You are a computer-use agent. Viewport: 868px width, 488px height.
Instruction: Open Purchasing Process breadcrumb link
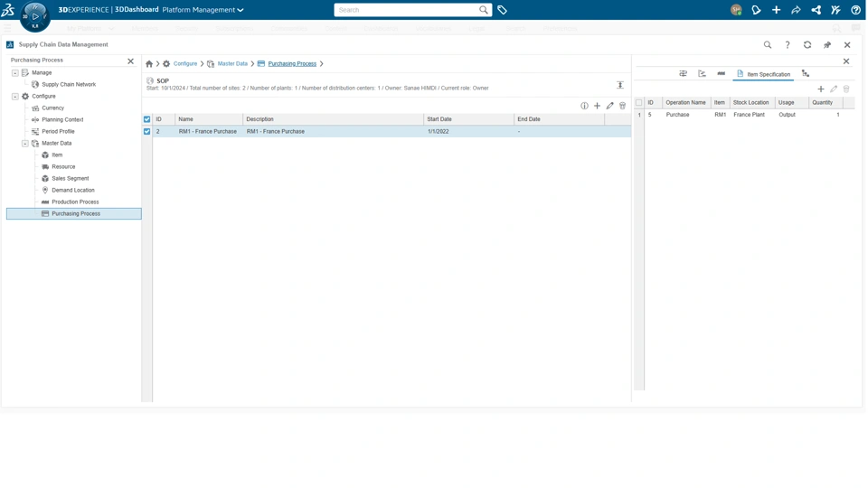292,63
